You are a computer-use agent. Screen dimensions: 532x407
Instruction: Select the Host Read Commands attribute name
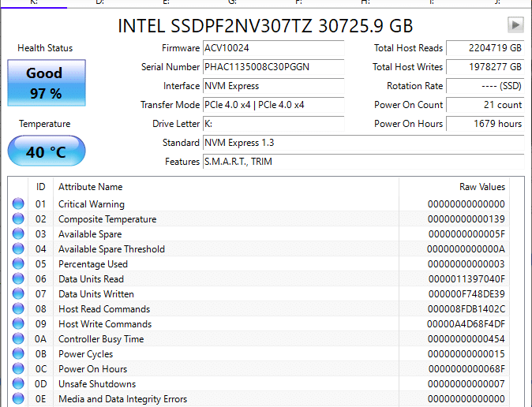(x=104, y=308)
